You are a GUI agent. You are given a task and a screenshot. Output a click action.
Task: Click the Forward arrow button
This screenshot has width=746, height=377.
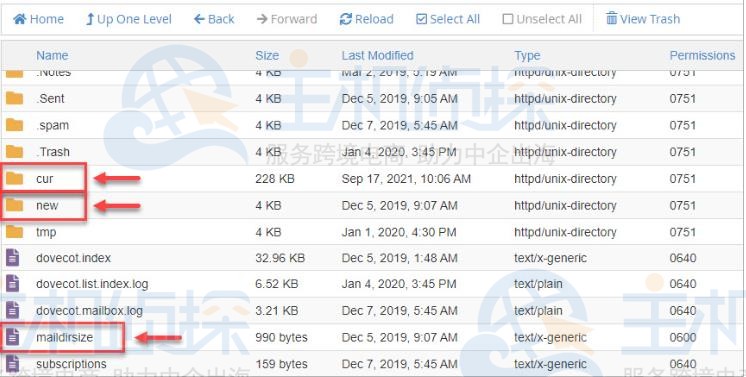[x=286, y=19]
